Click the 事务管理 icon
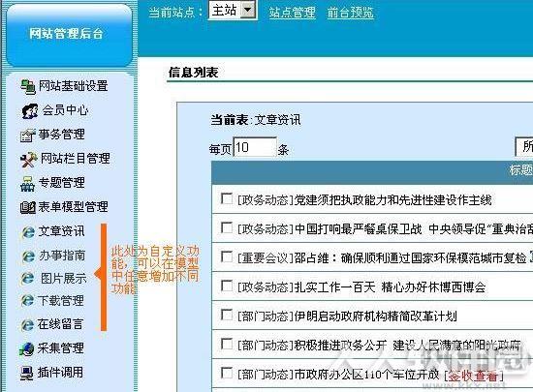Image resolution: width=533 pixels, height=392 pixels. click(x=28, y=136)
